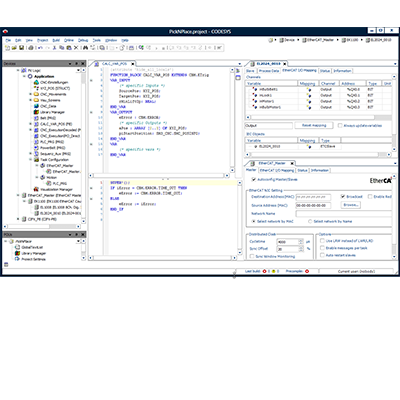The height and width of the screenshot is (400, 400).
Task: Collapse the Application tree node
Action: coord(24,76)
